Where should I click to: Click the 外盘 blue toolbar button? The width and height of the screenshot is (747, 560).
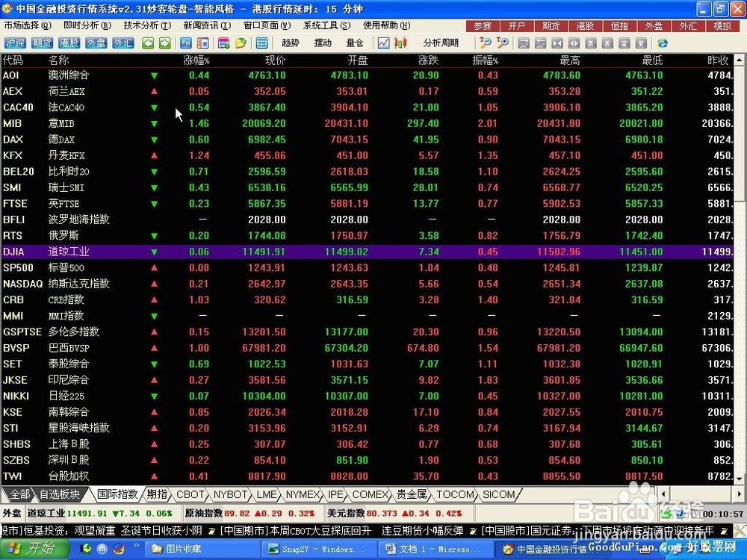coord(96,43)
